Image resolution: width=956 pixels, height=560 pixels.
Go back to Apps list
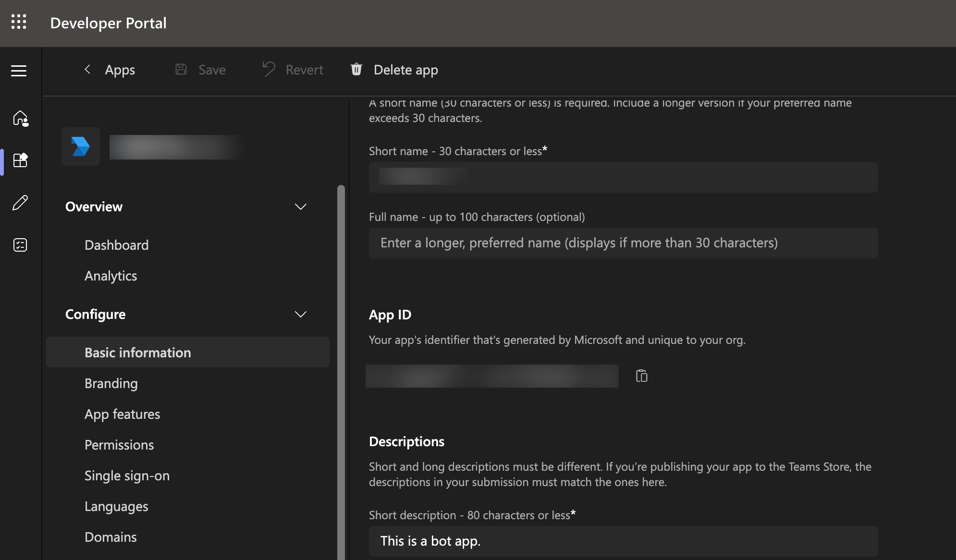(x=110, y=70)
